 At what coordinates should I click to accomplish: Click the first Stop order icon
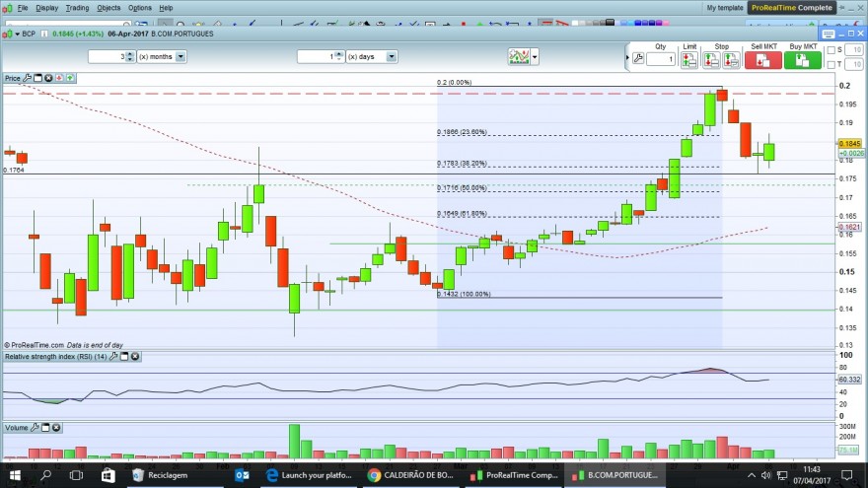coord(711,60)
